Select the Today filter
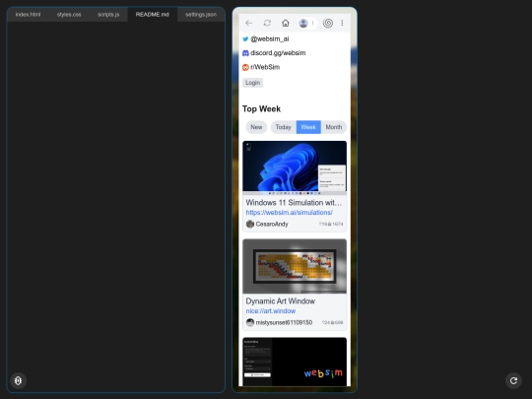This screenshot has height=399, width=532. pyautogui.click(x=284, y=127)
